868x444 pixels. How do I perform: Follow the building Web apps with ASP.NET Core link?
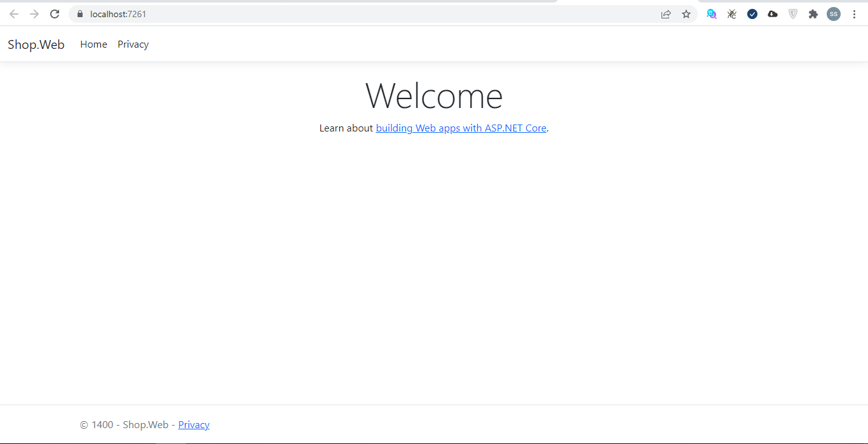tap(461, 128)
